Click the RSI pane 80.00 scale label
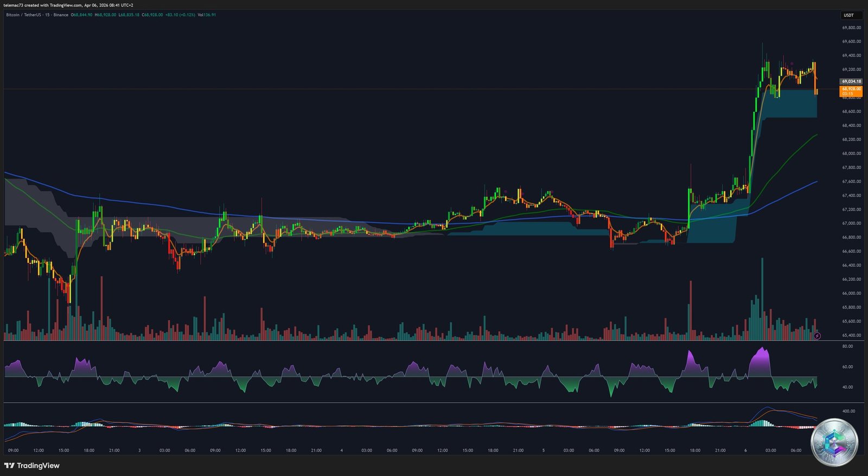868x476 pixels. (847, 346)
